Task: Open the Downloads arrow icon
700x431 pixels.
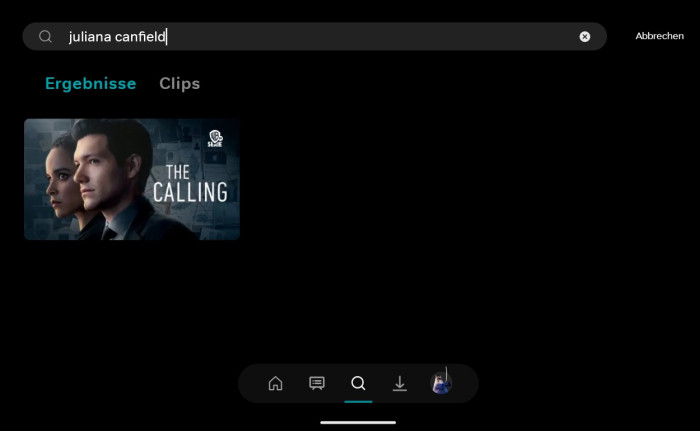Action: tap(399, 383)
